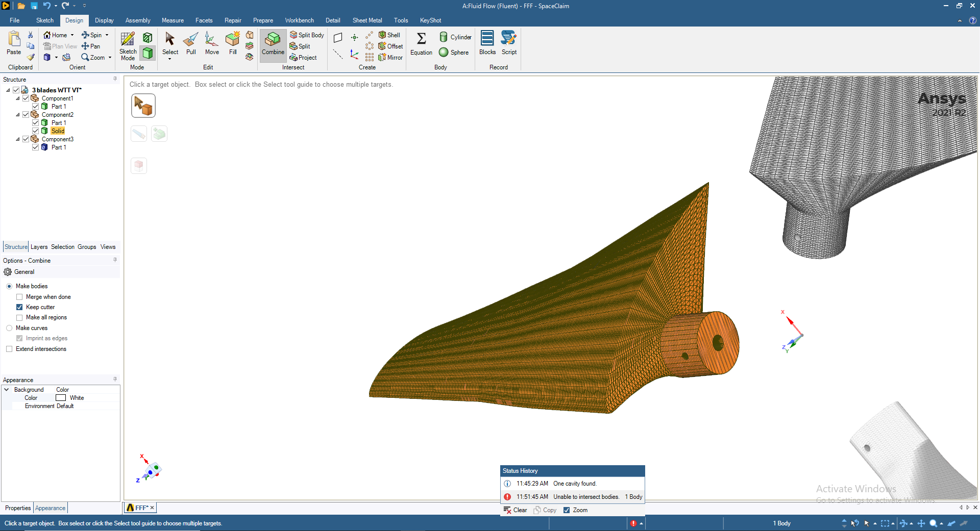Uncheck Zoom in Status History
This screenshot has width=980, height=531.
point(567,510)
